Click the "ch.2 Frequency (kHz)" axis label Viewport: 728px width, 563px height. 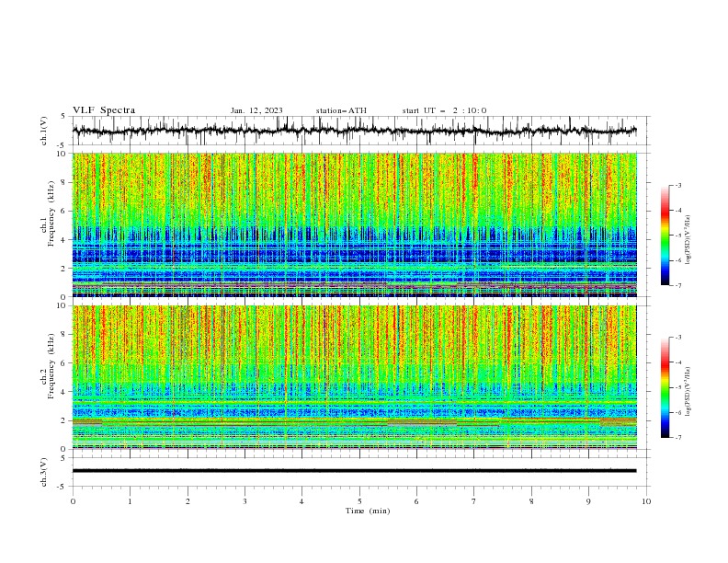49,365
